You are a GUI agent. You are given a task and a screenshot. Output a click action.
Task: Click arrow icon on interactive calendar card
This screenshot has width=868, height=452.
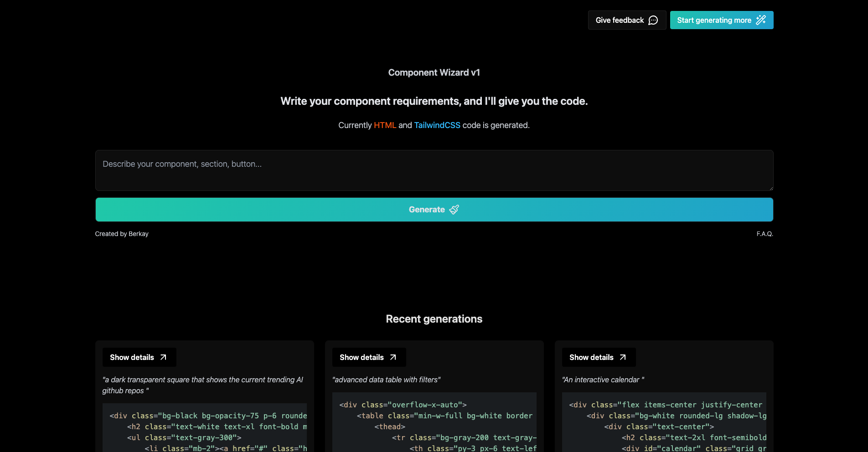click(x=623, y=357)
